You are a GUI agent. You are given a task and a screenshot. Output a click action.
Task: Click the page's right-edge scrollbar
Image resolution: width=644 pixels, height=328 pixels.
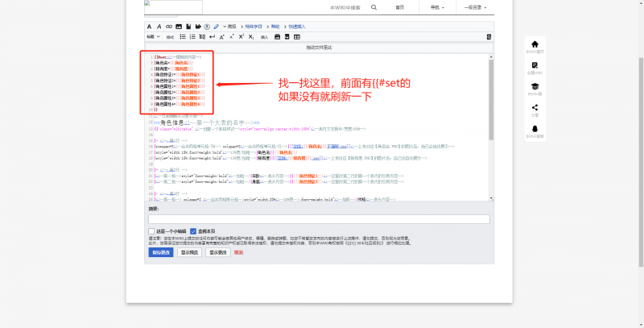tap(642, 162)
